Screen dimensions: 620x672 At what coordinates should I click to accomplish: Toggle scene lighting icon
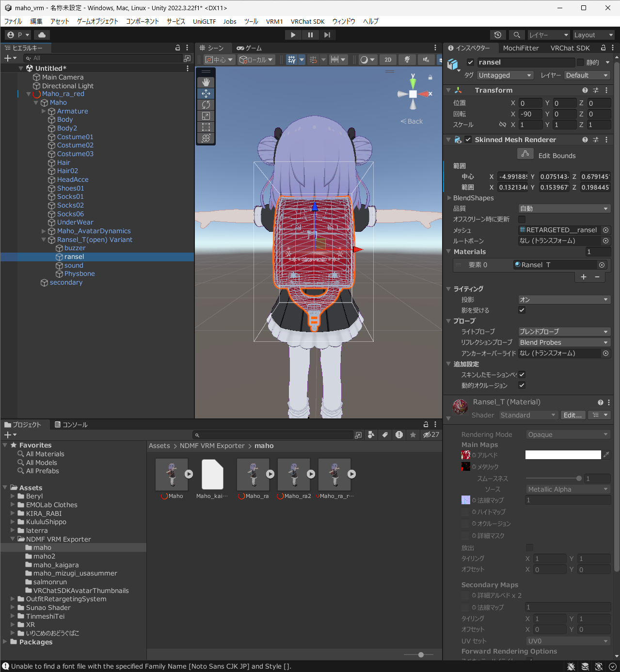(x=407, y=60)
